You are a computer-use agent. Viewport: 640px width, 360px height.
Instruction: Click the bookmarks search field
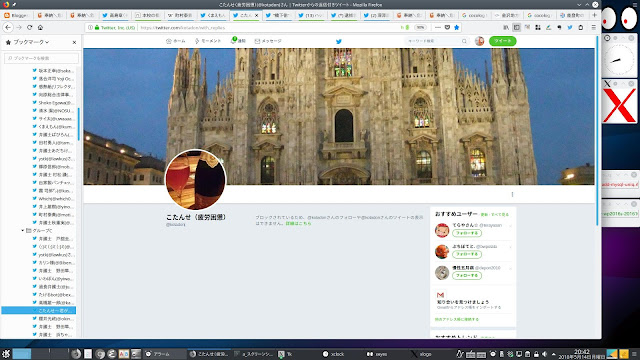(41, 58)
